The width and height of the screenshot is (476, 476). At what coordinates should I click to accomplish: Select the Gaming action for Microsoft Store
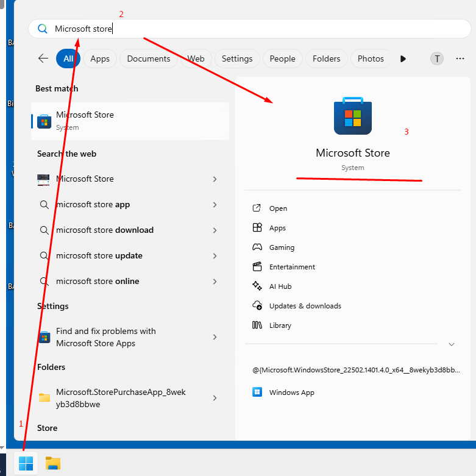point(282,247)
